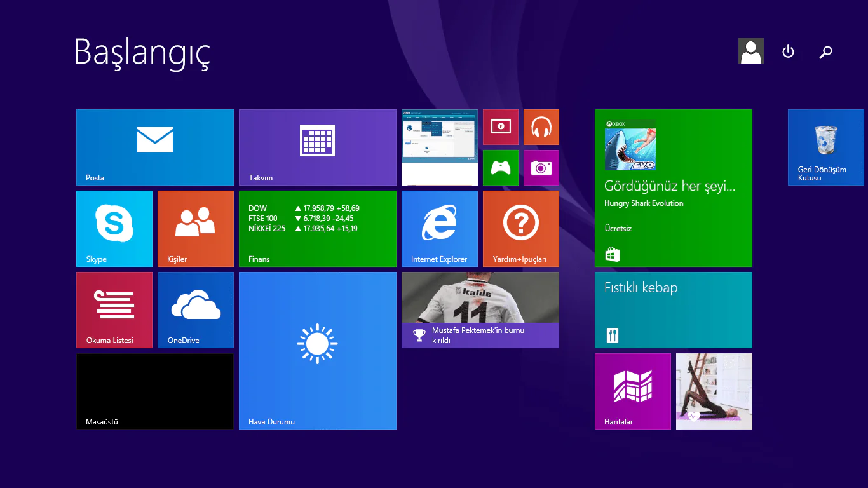Viewport: 868px width, 488px height.
Task: Open the Kişiler contacts app
Action: click(x=195, y=228)
